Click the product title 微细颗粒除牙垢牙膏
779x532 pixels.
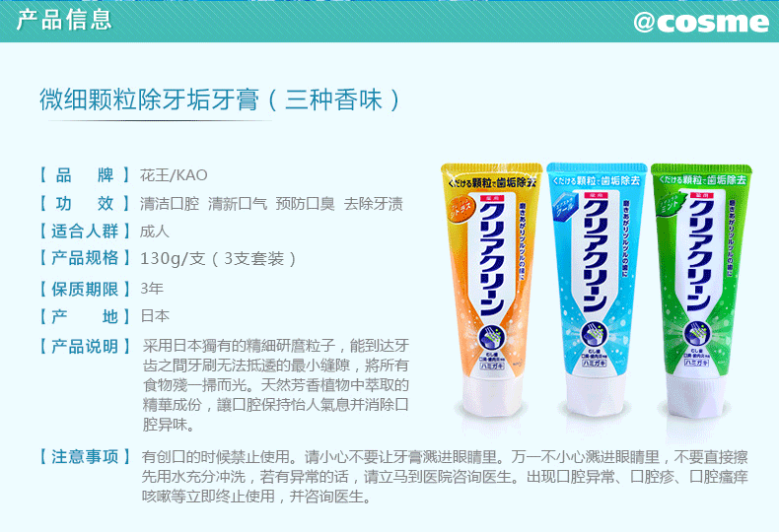pos(149,100)
